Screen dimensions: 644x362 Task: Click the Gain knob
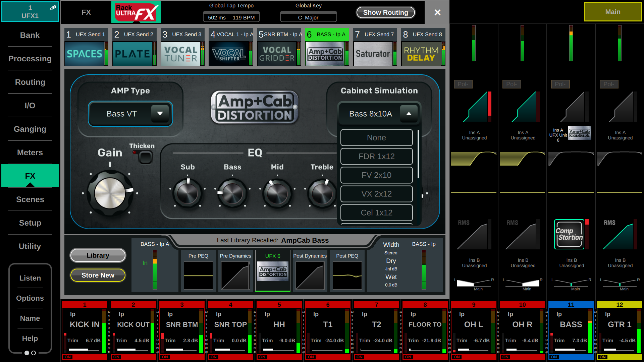pyautogui.click(x=110, y=193)
